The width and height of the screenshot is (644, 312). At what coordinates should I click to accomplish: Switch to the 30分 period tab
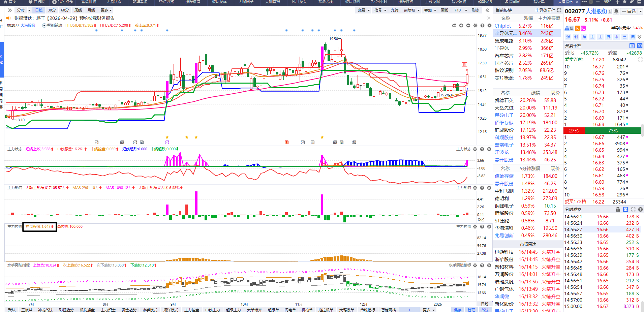[x=52, y=10]
